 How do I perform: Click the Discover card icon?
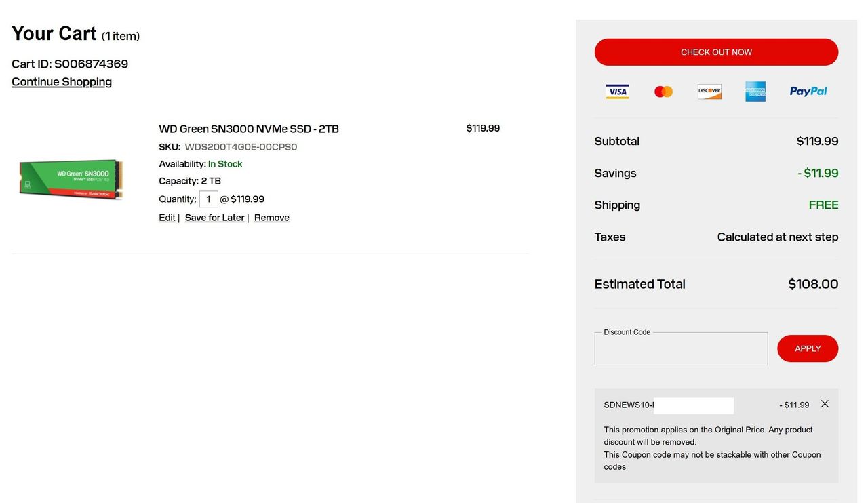tap(709, 92)
